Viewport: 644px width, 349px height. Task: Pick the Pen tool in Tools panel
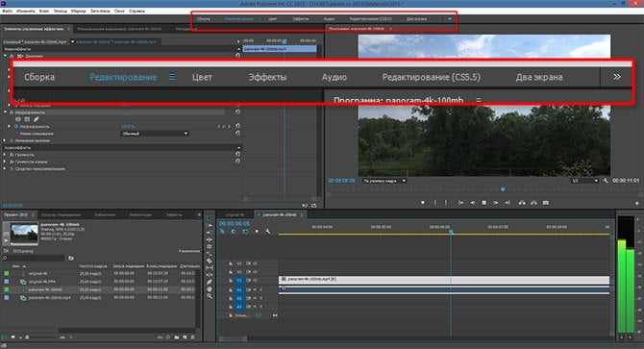click(x=209, y=282)
